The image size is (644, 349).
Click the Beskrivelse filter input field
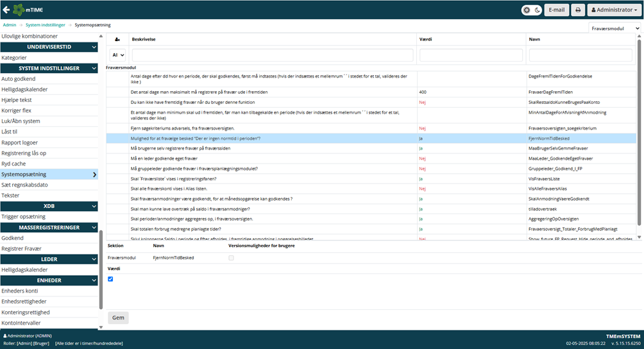click(x=272, y=55)
